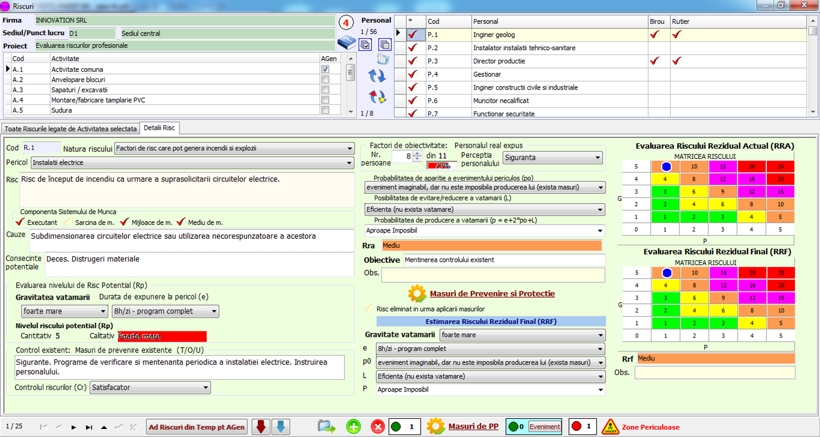
Task: Open Posibilitatea de evitare (L) dropdown
Action: 485,209
